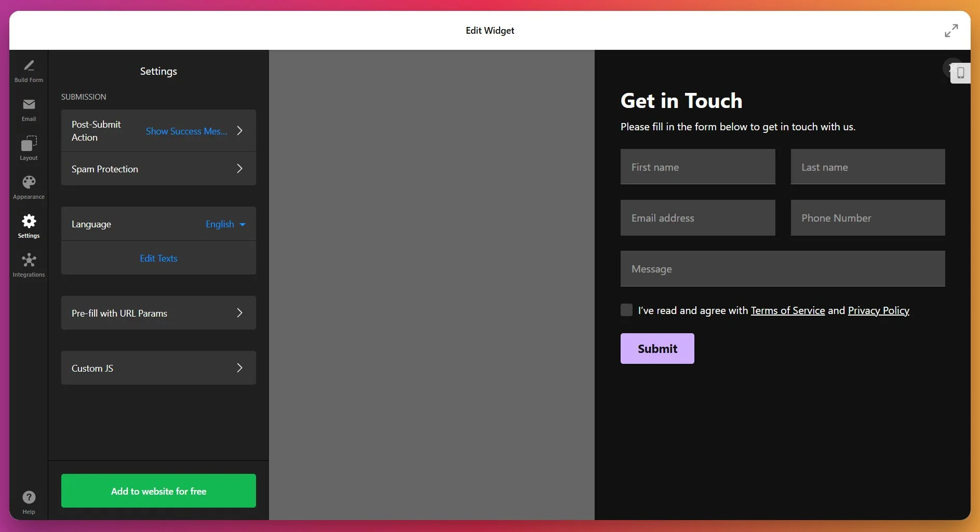Click Add to website for free
980x532 pixels.
click(x=158, y=490)
